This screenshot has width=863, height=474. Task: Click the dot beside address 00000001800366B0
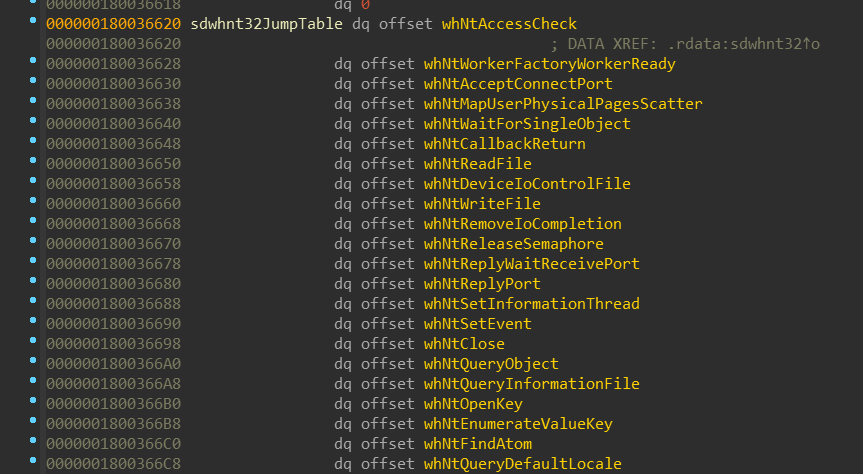click(33, 400)
